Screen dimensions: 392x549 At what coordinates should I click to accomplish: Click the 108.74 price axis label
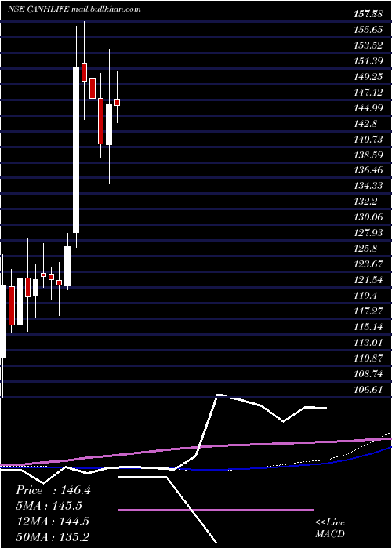(368, 373)
